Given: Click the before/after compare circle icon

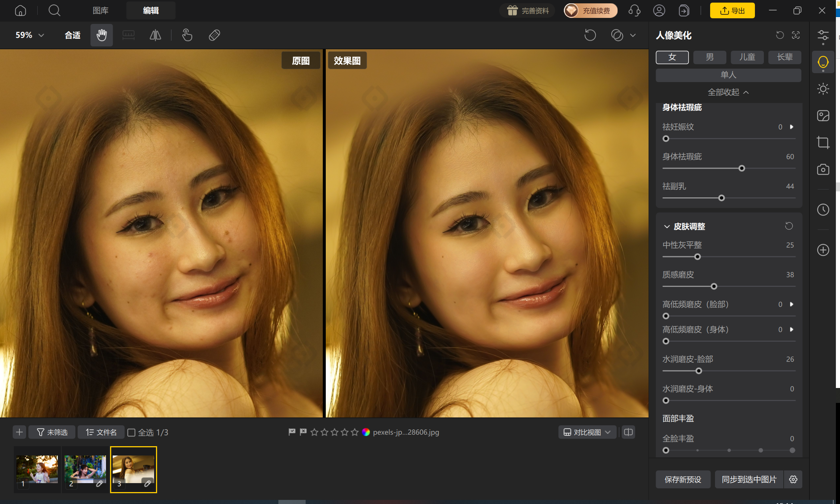Looking at the screenshot, I should pos(617,35).
